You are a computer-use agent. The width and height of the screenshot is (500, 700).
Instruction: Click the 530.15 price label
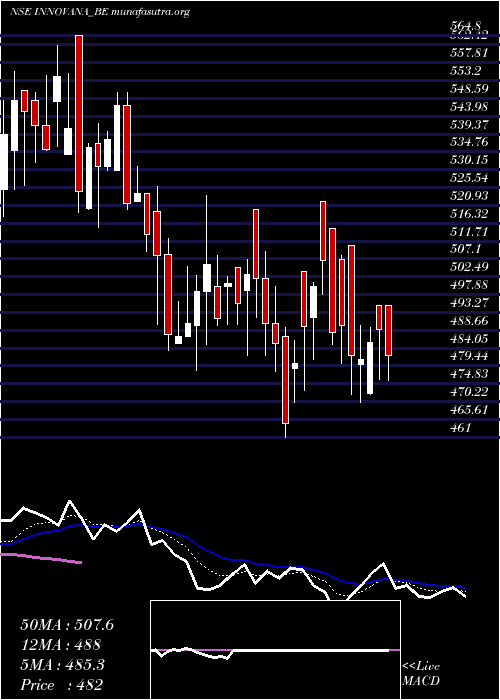click(469, 161)
